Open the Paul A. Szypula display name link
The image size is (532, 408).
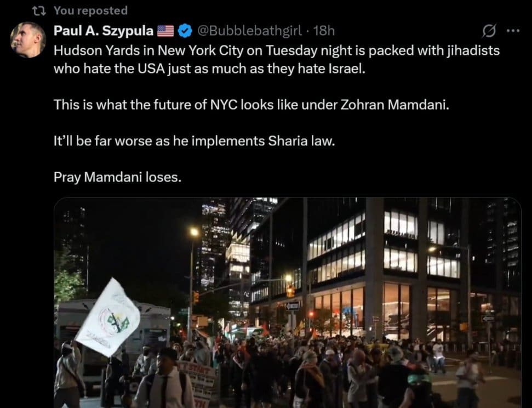tap(104, 31)
